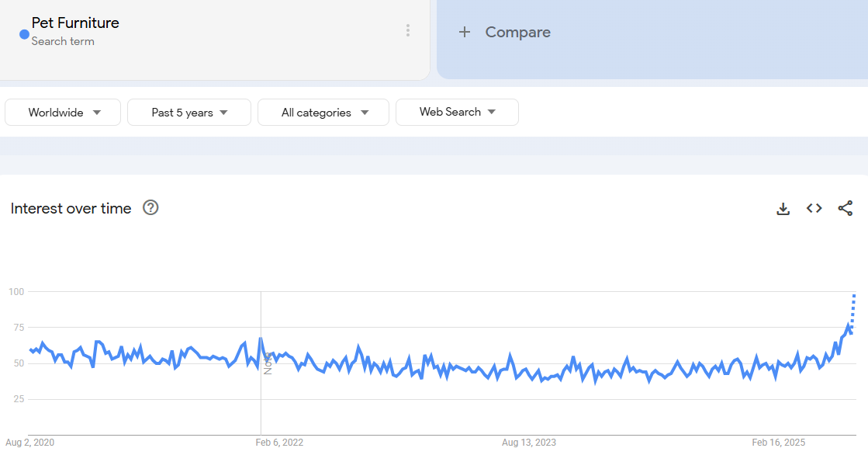Open help icon beside Interest over time
The width and height of the screenshot is (868, 462).
pos(150,207)
